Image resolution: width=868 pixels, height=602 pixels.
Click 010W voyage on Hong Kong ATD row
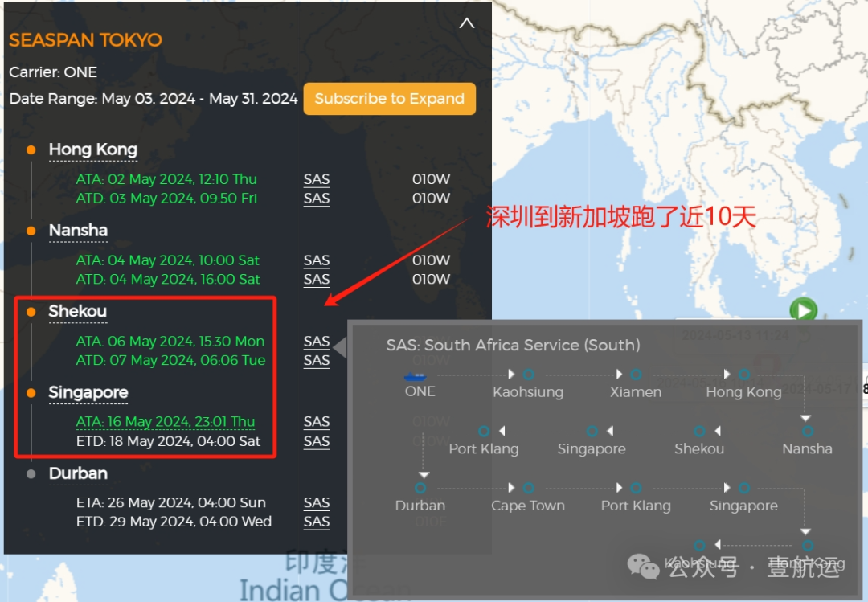[432, 199]
